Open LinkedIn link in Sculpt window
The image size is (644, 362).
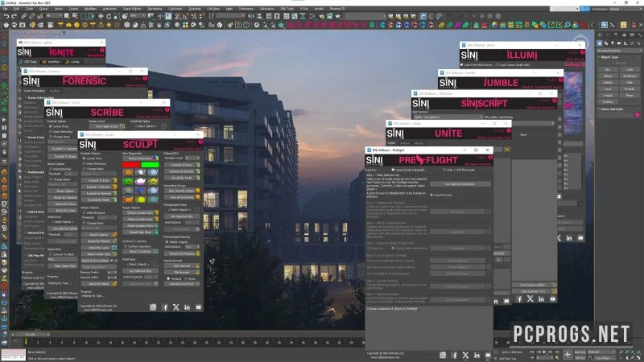tap(188, 307)
